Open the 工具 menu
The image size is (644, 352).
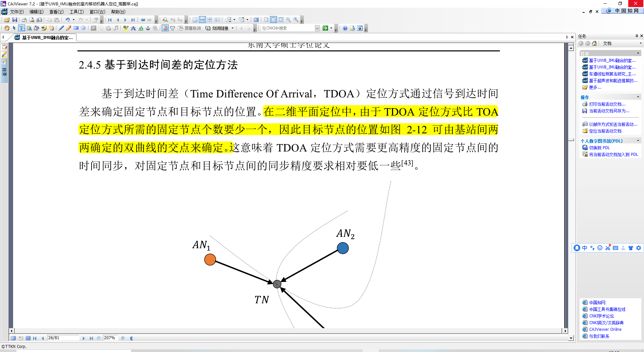pos(76,11)
